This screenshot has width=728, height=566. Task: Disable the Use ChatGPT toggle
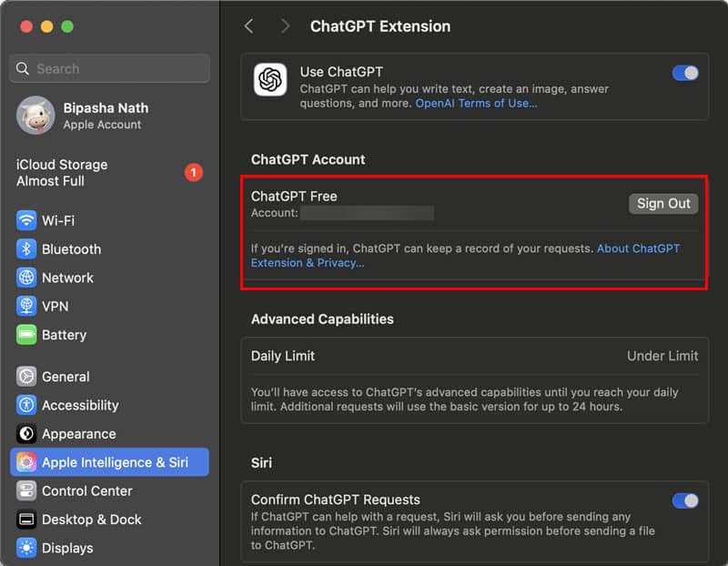685,73
